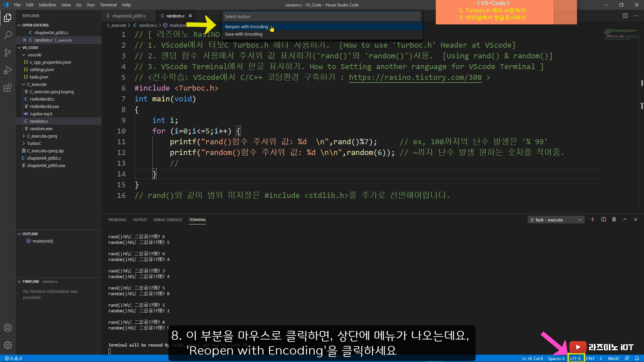Open the C_execute.cproj.zip file
Image resolution: width=644 pixels, height=362 pixels.
pos(45,151)
